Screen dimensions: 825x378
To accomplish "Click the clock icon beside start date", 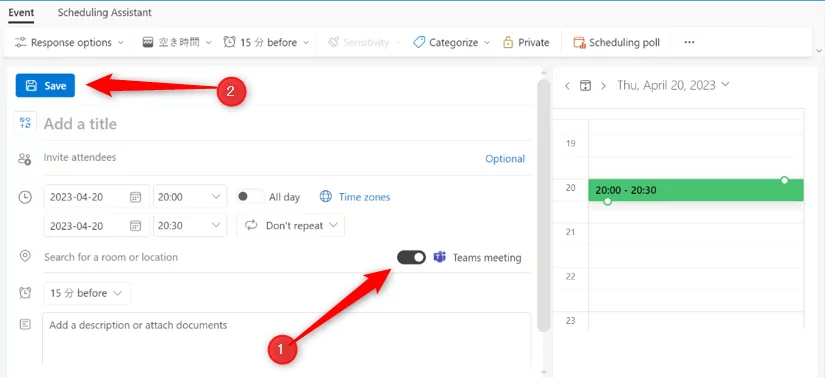I will click(25, 197).
